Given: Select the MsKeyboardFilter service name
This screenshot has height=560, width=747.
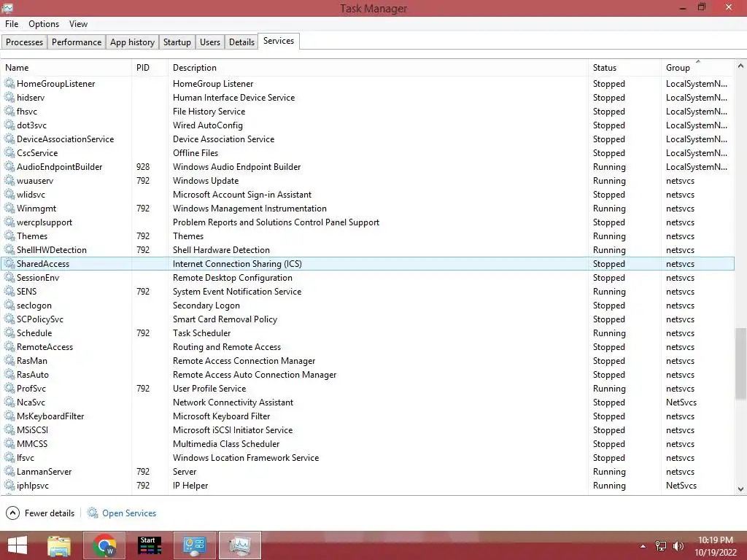Looking at the screenshot, I should [x=50, y=416].
